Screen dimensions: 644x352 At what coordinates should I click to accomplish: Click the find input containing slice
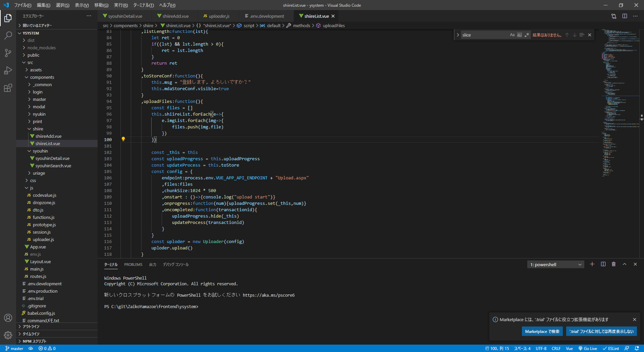(x=484, y=35)
